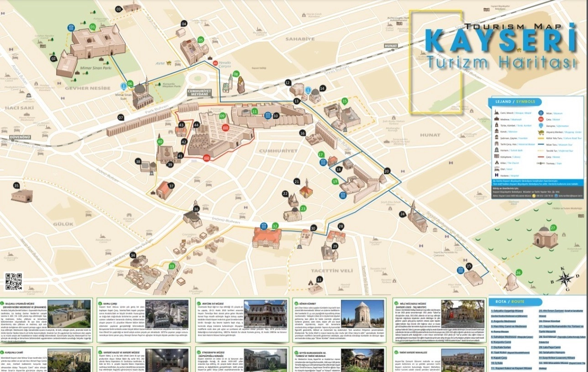Scan-click the QR code at bottom left
The width and height of the screenshot is (588, 372).
tap(14, 281)
